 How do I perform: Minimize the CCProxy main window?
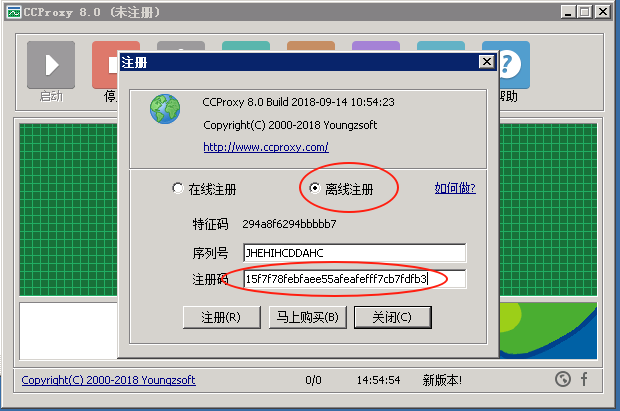pyautogui.click(x=568, y=12)
